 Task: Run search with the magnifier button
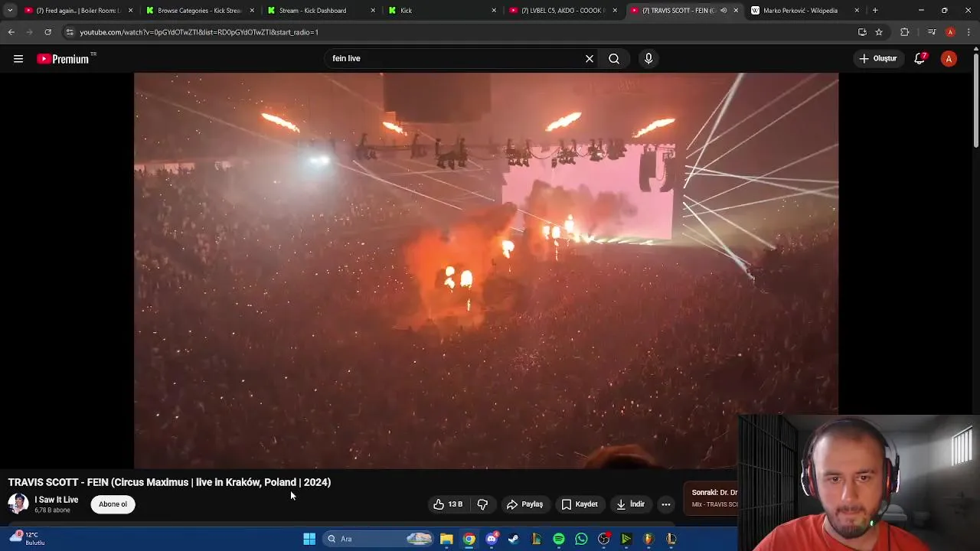614,59
